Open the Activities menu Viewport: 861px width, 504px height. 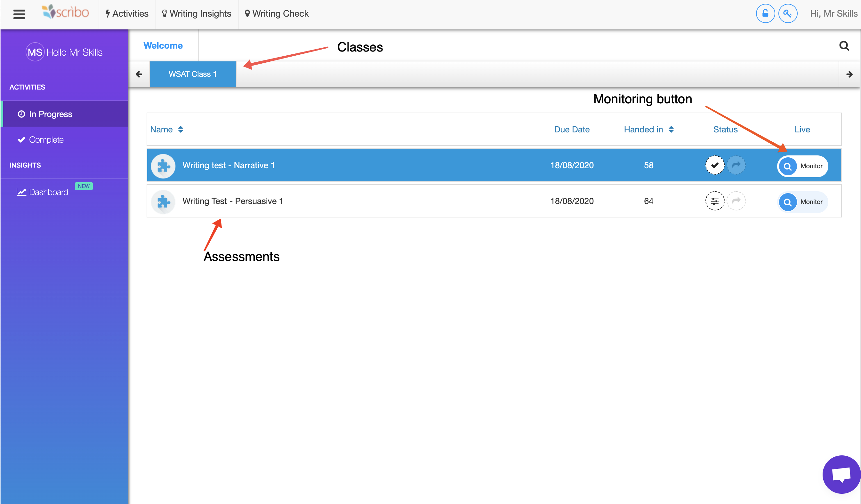127,14
